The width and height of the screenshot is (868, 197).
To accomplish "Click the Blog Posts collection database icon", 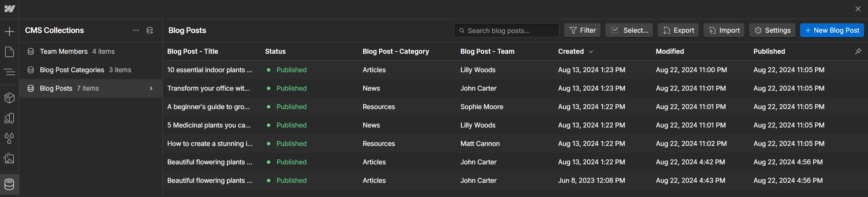I will (x=31, y=88).
